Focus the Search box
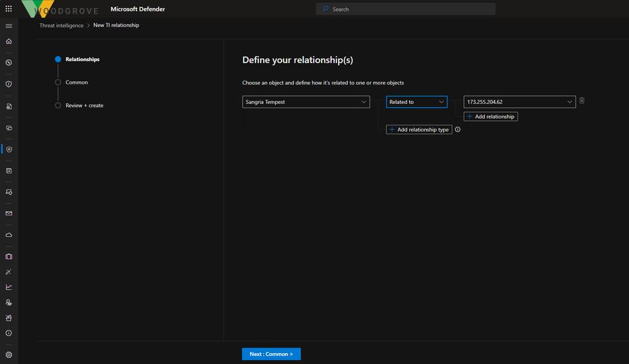Image resolution: width=629 pixels, height=364 pixels. point(405,9)
